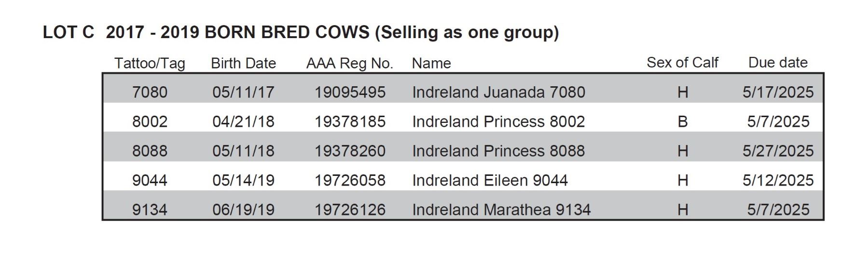Viewport: 868px width, 254px height.
Task: Click the sex of calf value B
Action: tap(682, 121)
